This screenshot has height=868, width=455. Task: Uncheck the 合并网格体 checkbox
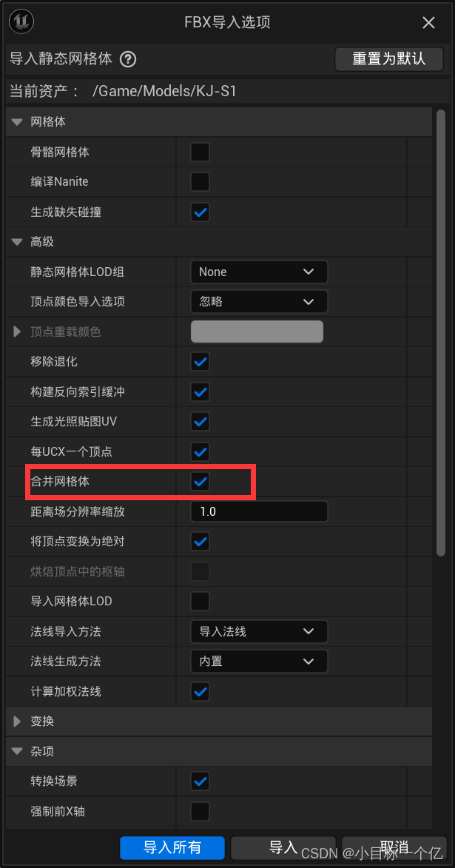pyautogui.click(x=200, y=482)
